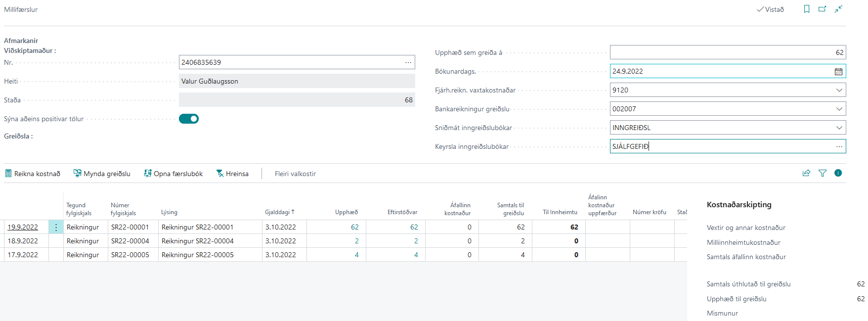Image resolution: width=868 pixels, height=321 pixels.
Task: Open the Bókunardags calendar picker
Action: [838, 72]
